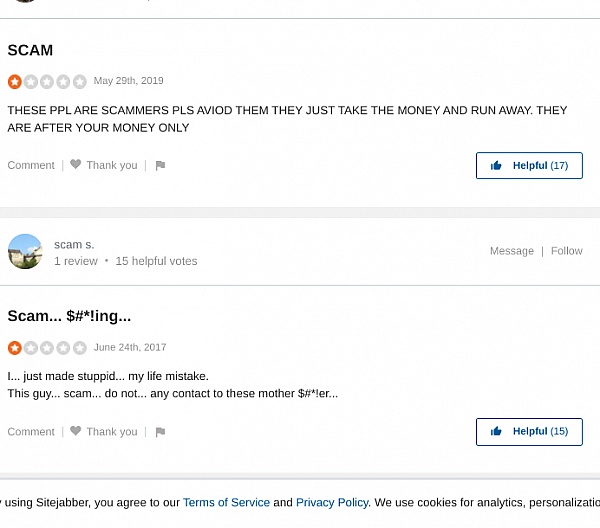
Task: Open scam s. user profile name
Action: coord(74,244)
